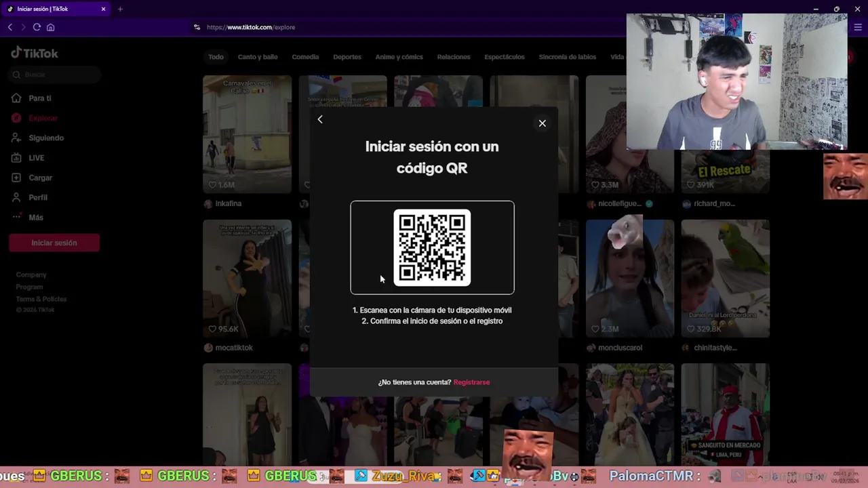Click the wedding dress video thumbnail
868x488 pixels.
click(x=630, y=414)
